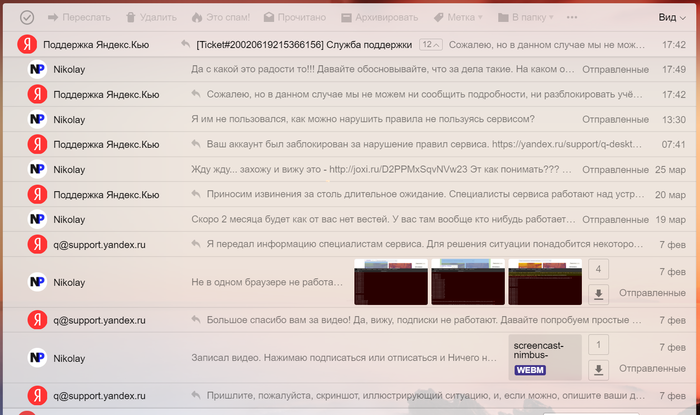Image resolution: width=700 pixels, height=415 pixels.
Task: Click the Yandex avatar on the 'Сожалею' reply at 17:42
Action: click(37, 94)
